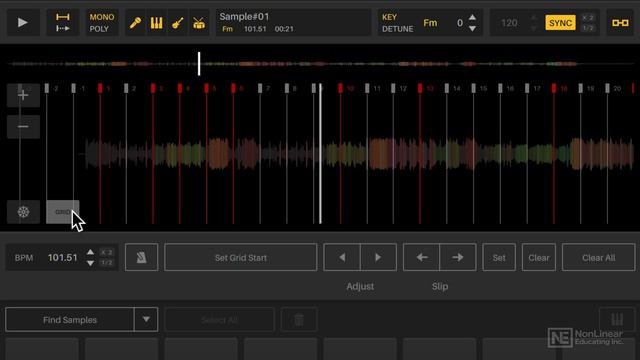
Task: Slip right with the right arrow
Action: tap(458, 258)
